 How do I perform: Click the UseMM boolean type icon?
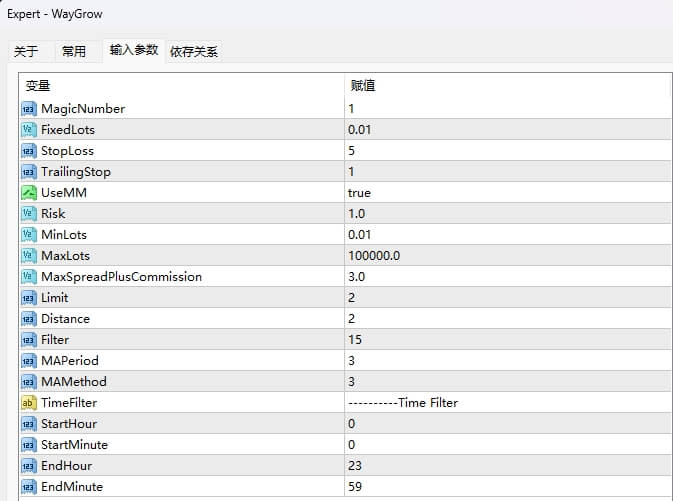[28, 192]
